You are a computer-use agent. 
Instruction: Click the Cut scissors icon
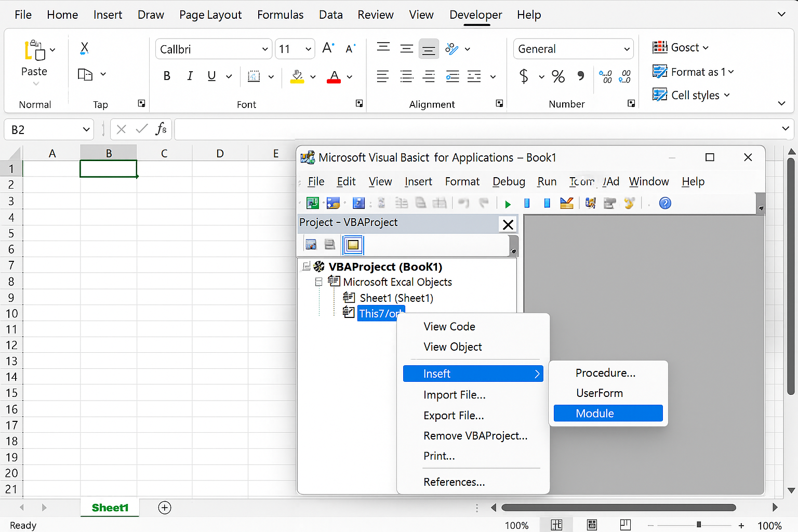coord(84,48)
